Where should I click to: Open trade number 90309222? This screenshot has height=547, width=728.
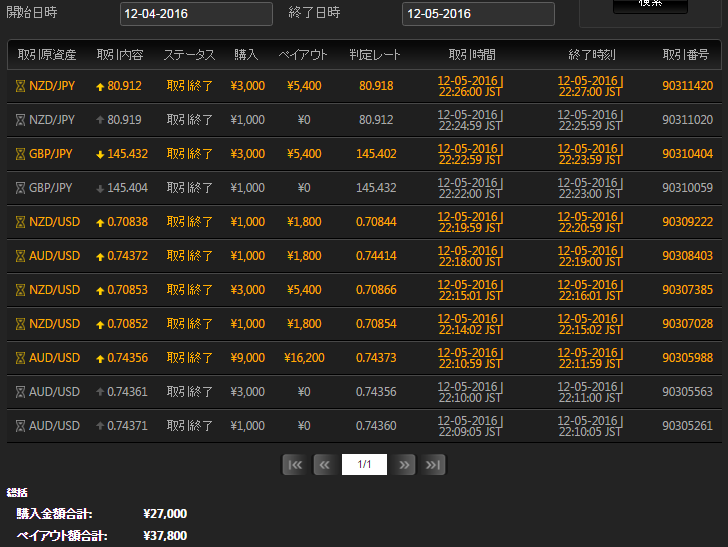(687, 222)
